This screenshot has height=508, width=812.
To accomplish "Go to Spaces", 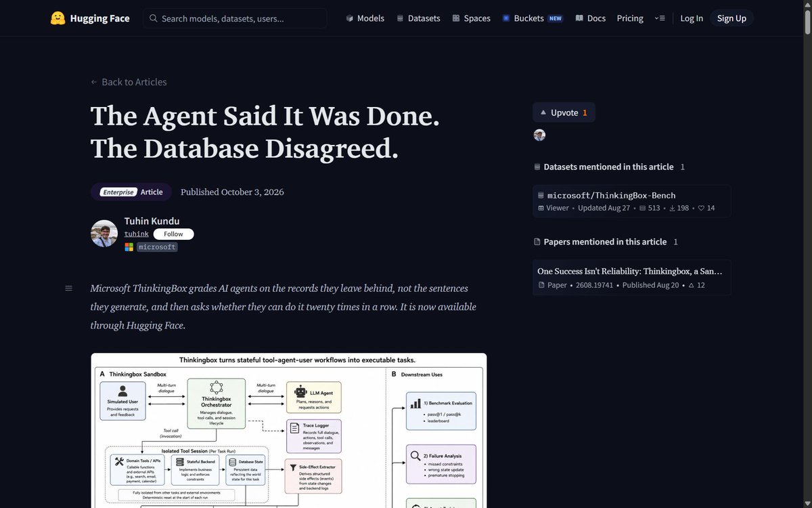I will pyautogui.click(x=471, y=18).
